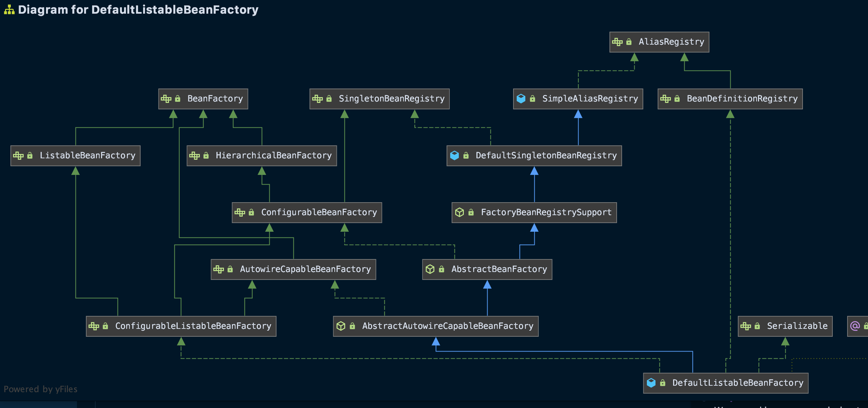Viewport: 868px width, 408px height.
Task: Click the interface icon on SingletonBeanRegistry
Action: coord(317,99)
